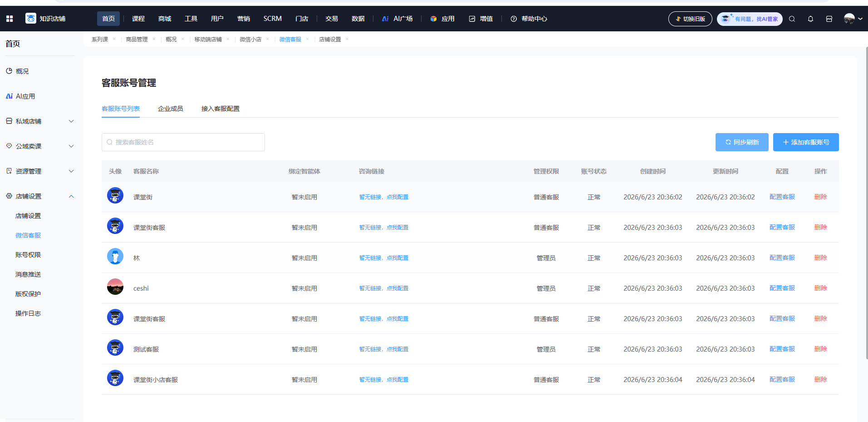This screenshot has height=422, width=868.
Task: Expand the 资源管理 sidebar section
Action: pos(71,171)
